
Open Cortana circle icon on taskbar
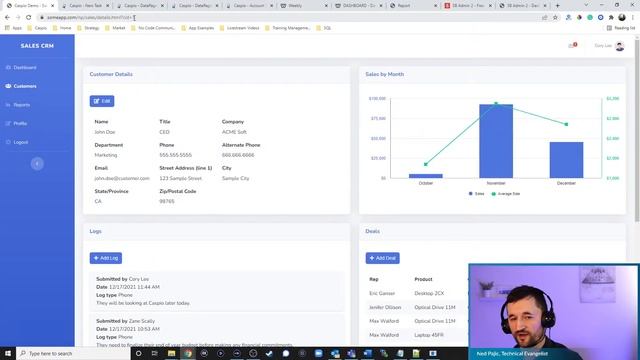[138, 353]
